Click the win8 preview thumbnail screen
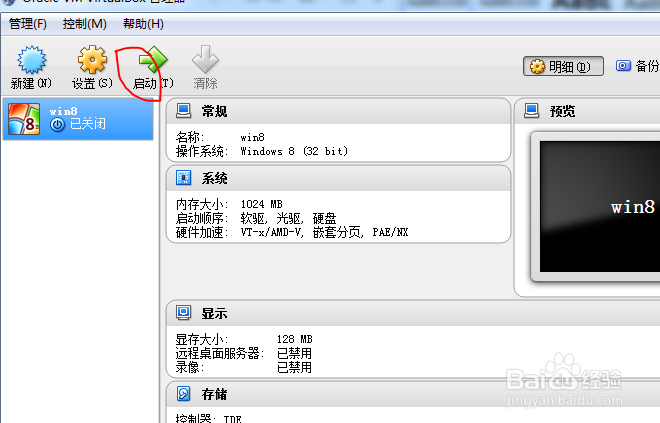 pyautogui.click(x=600, y=207)
